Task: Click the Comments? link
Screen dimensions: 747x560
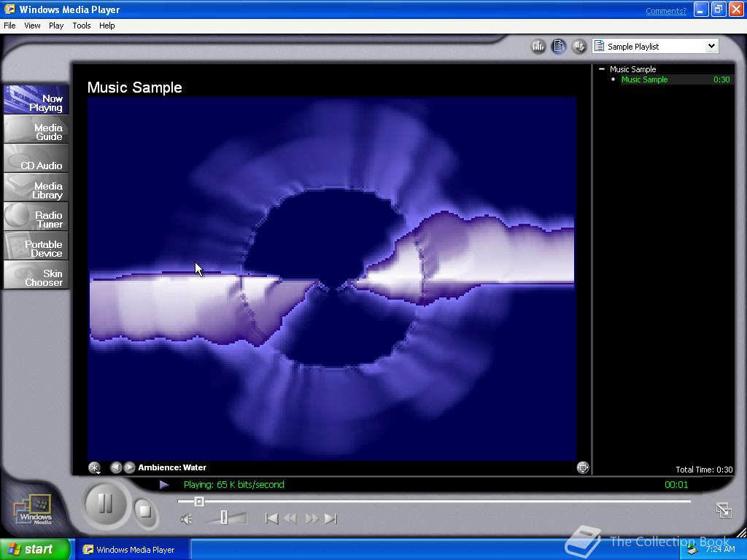Action: [x=666, y=11]
